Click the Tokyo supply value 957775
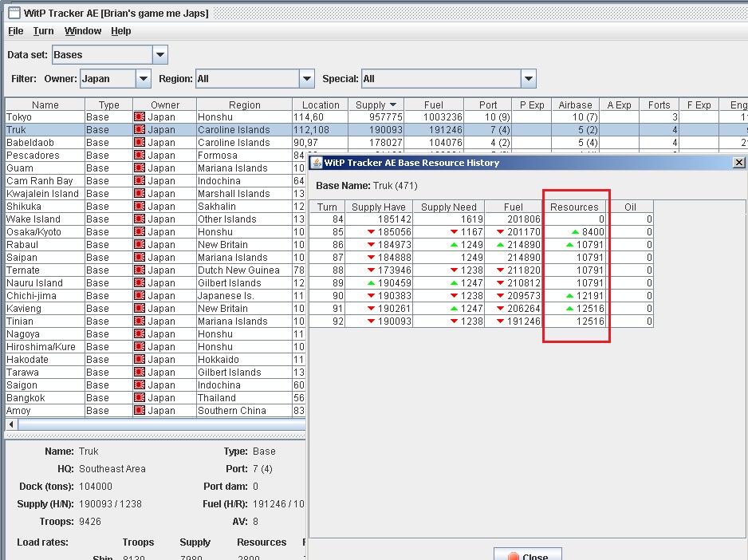 (x=386, y=117)
